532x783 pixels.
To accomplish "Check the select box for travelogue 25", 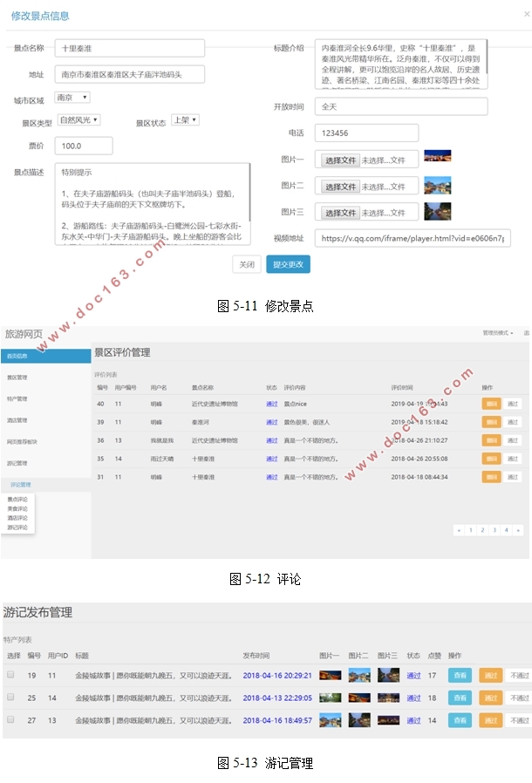I will 10,697.
